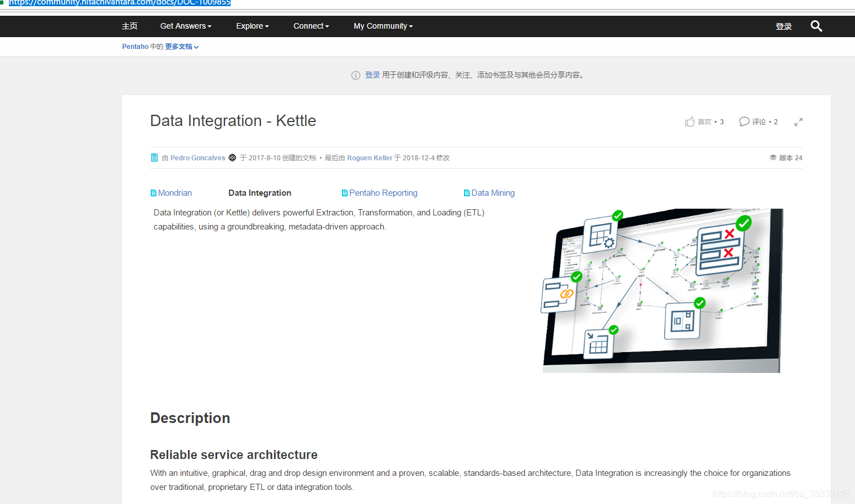Click document icon before Mondrian
Image resolution: width=855 pixels, height=504 pixels.
click(x=154, y=193)
